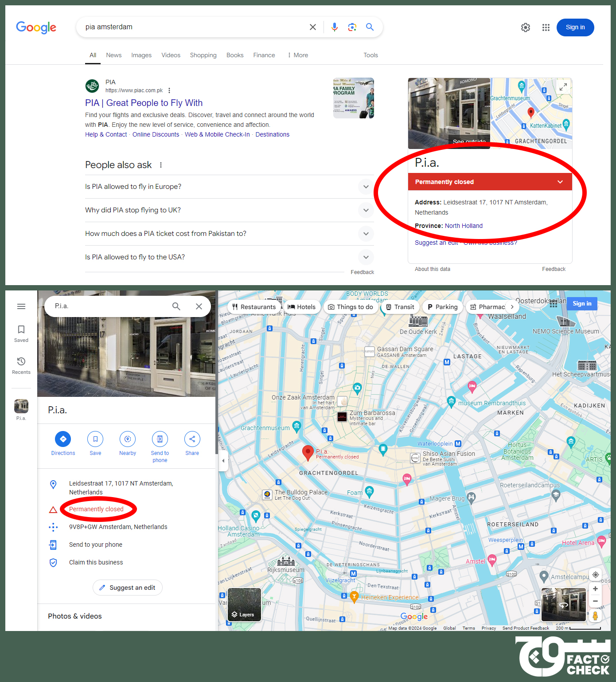
Task: Expand 'Why did PIA stop flying to UK?'
Action: 366,210
